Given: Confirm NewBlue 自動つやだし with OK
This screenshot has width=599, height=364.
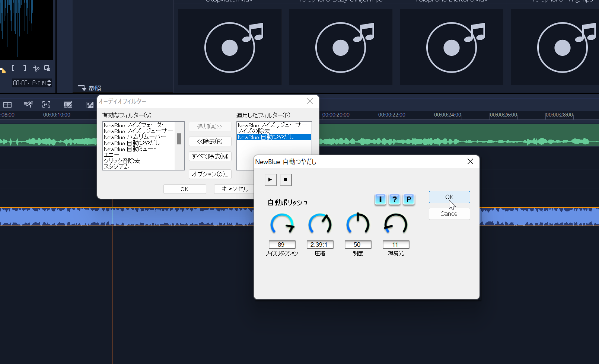Looking at the screenshot, I should click(x=449, y=197).
